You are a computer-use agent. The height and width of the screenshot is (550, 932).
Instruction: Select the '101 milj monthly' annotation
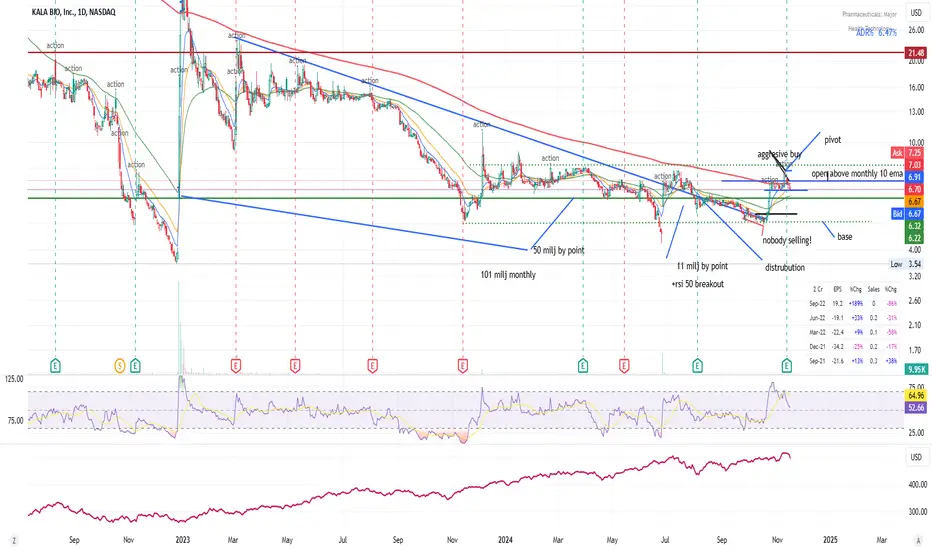pyautogui.click(x=508, y=275)
